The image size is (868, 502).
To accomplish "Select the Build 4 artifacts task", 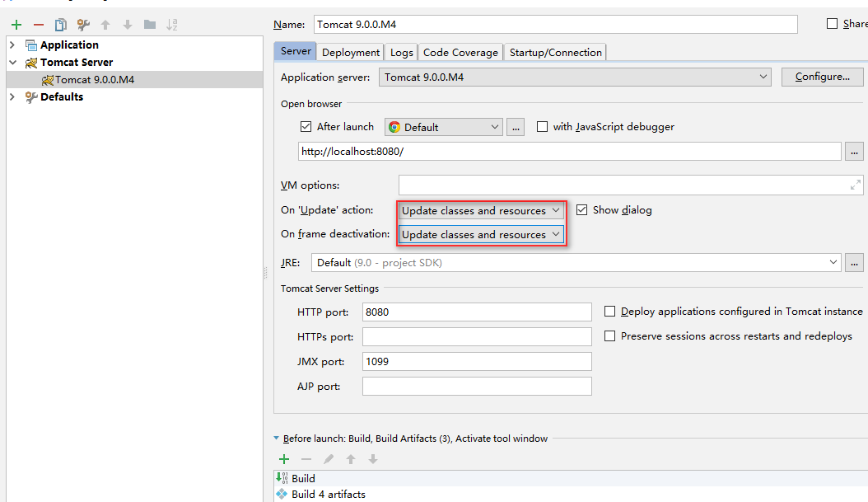I will 571,495.
